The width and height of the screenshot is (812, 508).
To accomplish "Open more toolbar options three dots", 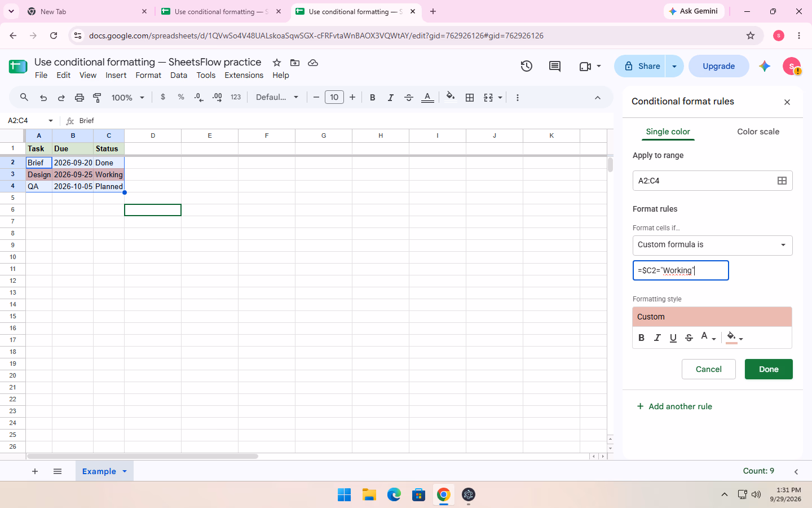I will (518, 98).
